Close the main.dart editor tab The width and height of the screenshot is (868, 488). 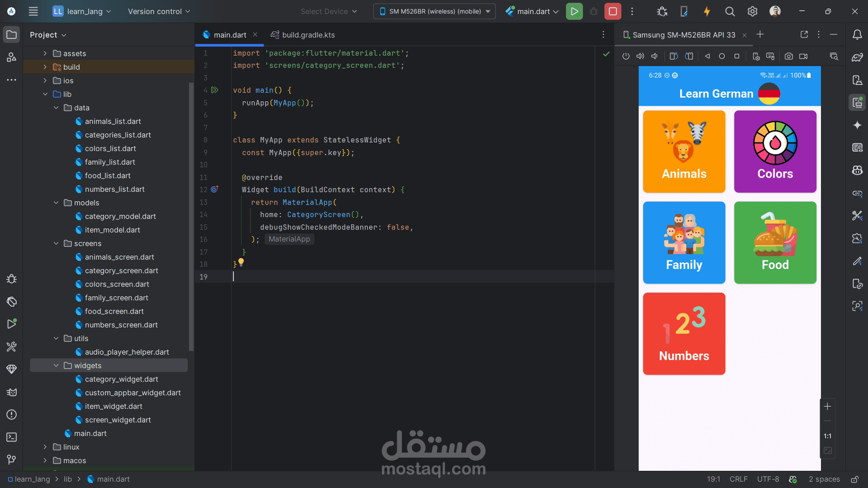point(255,35)
